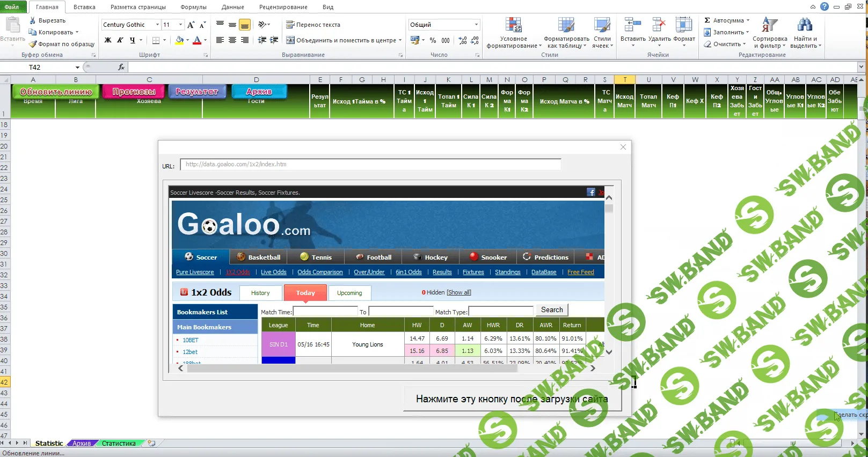The width and height of the screenshot is (868, 457).
Task: Switch to the Формулы ribbon tab
Action: [193, 7]
